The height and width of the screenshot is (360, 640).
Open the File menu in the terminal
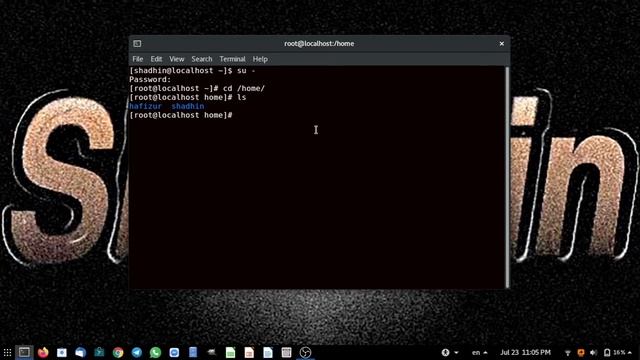click(138, 59)
